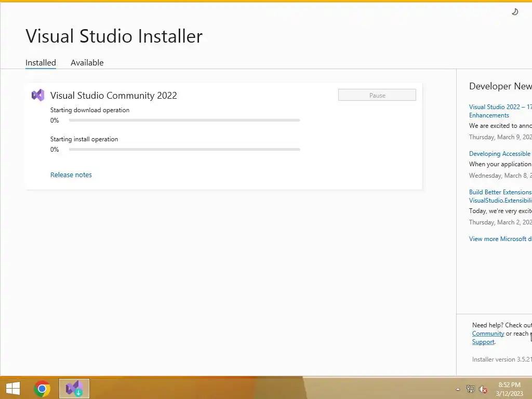
Task: Click the Developer News heading
Action: click(500, 86)
